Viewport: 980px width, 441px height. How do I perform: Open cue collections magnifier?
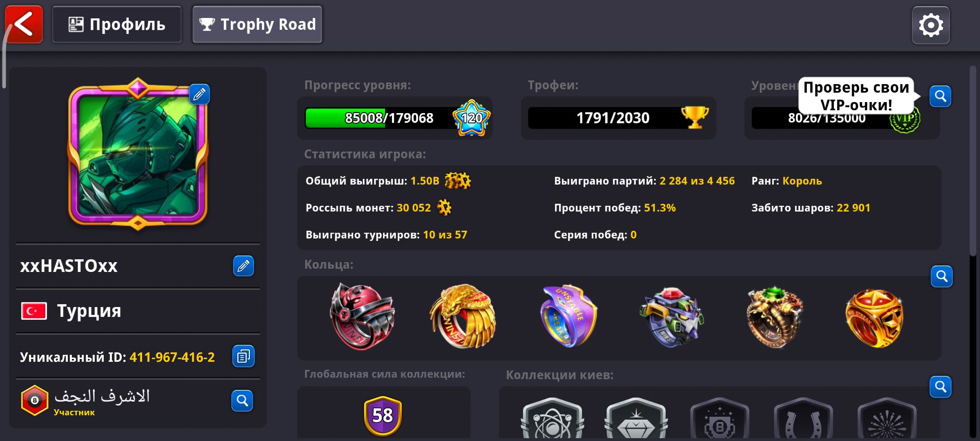[x=941, y=387]
